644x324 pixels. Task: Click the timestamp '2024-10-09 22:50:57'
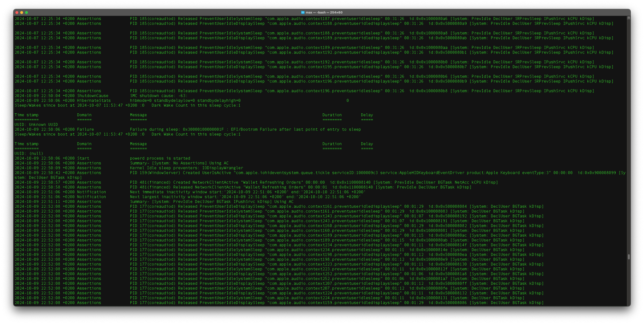(37, 183)
